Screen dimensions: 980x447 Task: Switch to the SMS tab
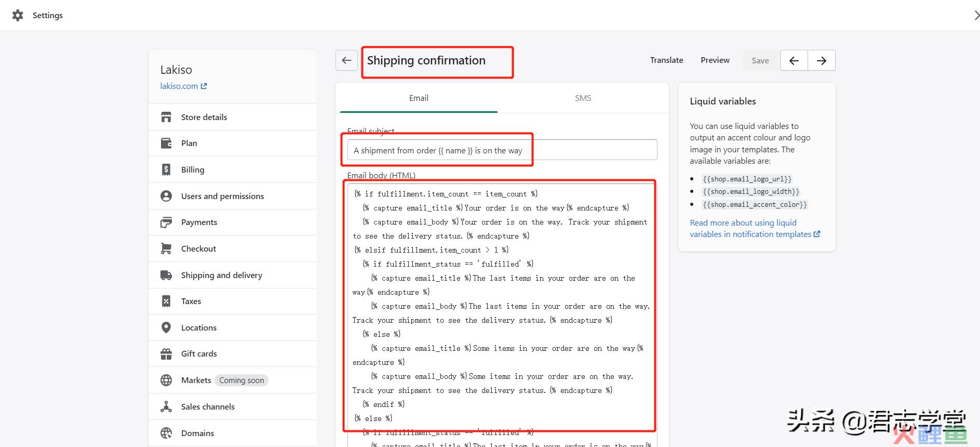click(x=583, y=98)
